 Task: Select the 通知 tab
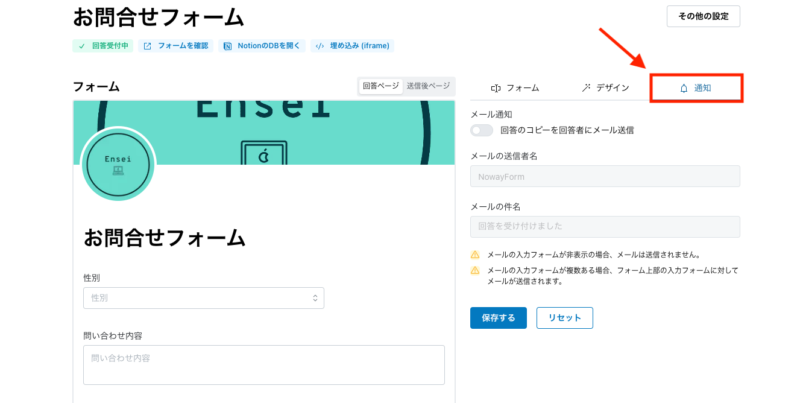[696, 88]
